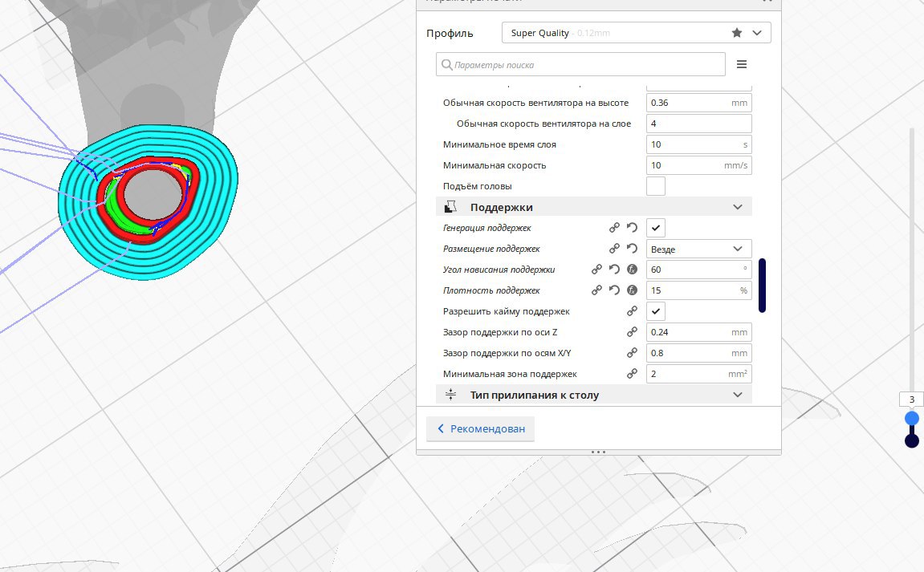This screenshot has width=924, height=572.
Task: Click formula icon for Угол нависания поддержки
Action: (632, 270)
